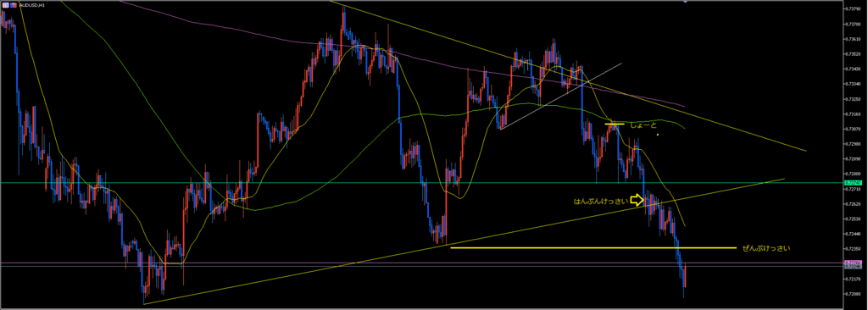This screenshot has width=868, height=310.
Task: Click the 0.73790 price scale label
Action: point(853,8)
